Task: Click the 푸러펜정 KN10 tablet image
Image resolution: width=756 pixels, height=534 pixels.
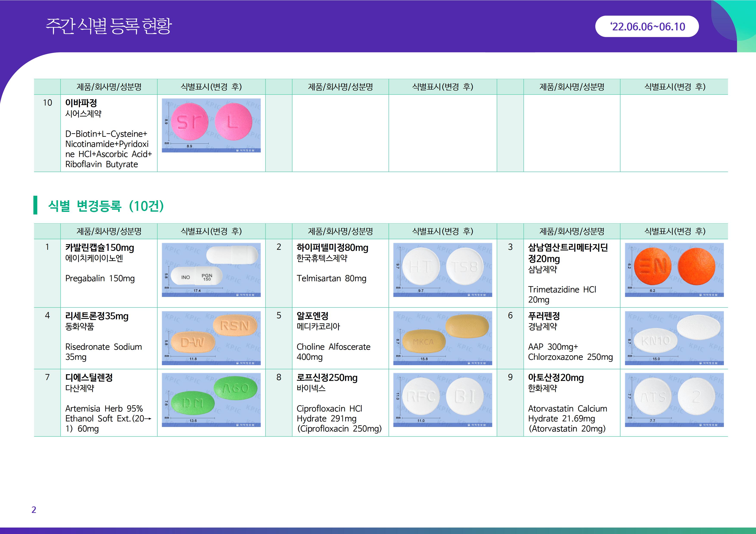Action: (x=674, y=338)
